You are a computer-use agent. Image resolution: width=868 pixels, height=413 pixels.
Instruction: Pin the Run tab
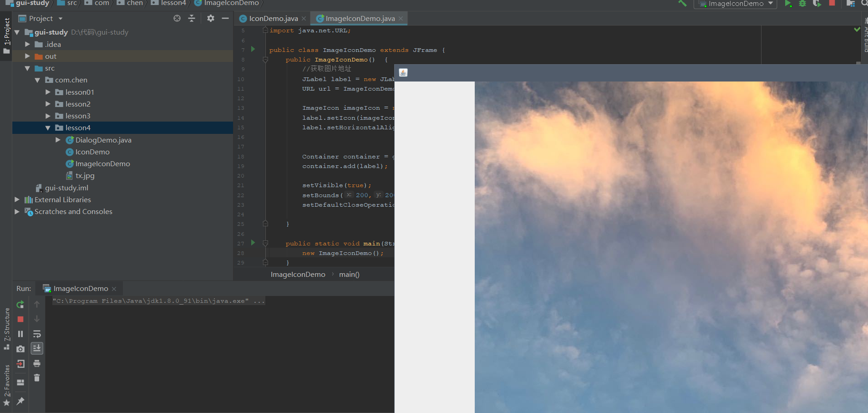(20, 401)
